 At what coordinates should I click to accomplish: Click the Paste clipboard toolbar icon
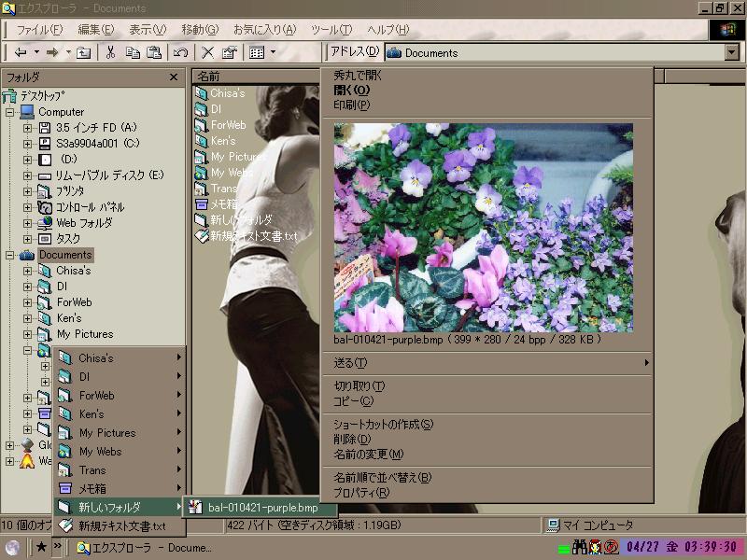(154, 52)
